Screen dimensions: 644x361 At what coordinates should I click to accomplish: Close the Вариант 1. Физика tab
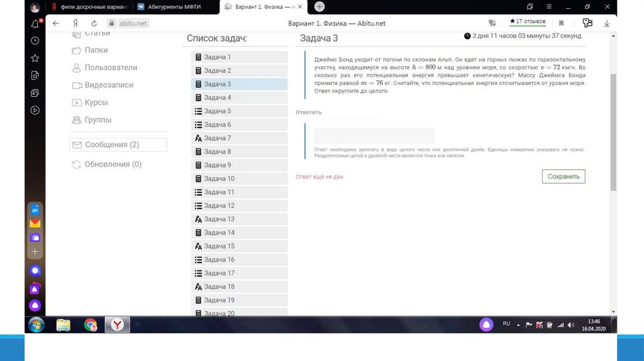[x=300, y=6]
